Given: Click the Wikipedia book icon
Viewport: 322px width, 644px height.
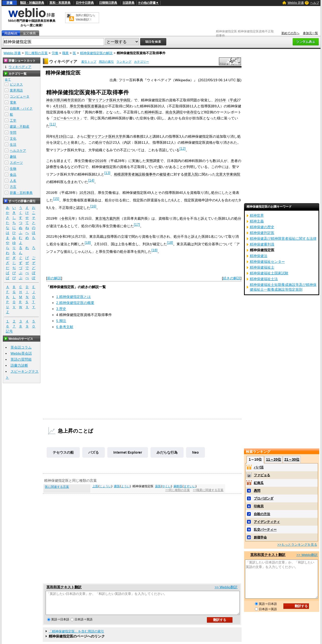Looking at the screenshot, I should [46, 61].
